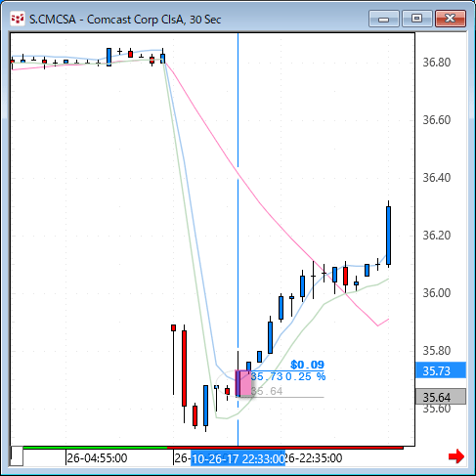The image size is (476, 476).
Task: Click the green session bar segment
Action: coord(95,448)
